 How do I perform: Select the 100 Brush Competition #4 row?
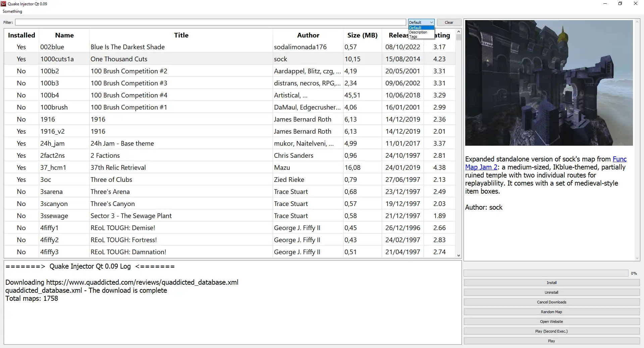click(230, 95)
